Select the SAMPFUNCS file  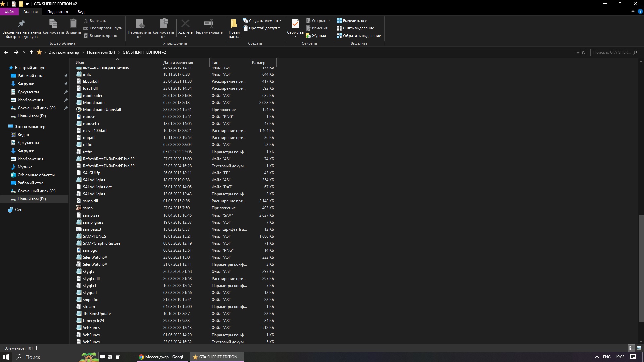click(x=94, y=236)
